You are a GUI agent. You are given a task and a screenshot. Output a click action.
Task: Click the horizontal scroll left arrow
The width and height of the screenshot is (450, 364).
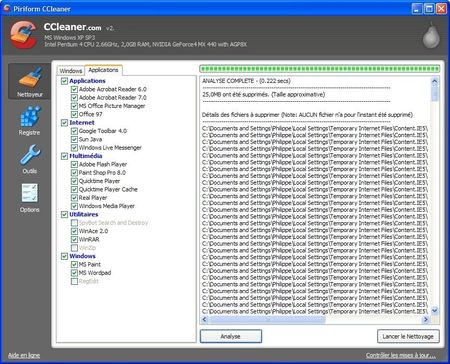[205, 319]
